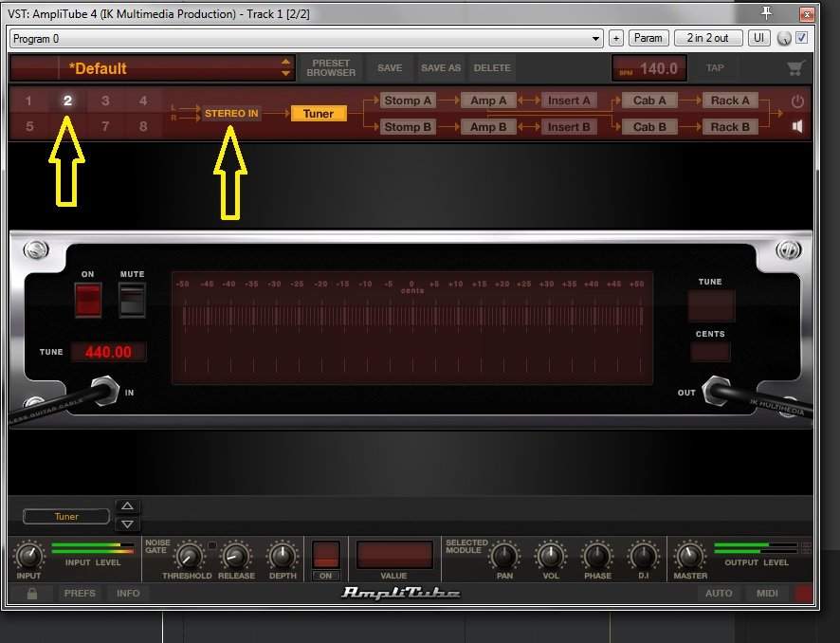Click the AUTO button

coord(719,593)
